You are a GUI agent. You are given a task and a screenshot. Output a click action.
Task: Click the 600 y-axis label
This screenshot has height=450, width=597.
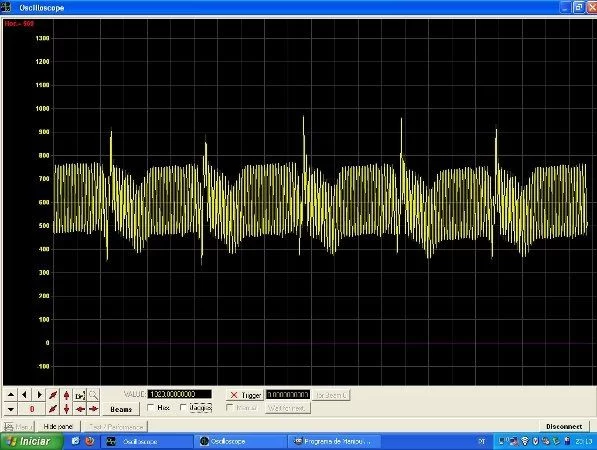pos(44,202)
